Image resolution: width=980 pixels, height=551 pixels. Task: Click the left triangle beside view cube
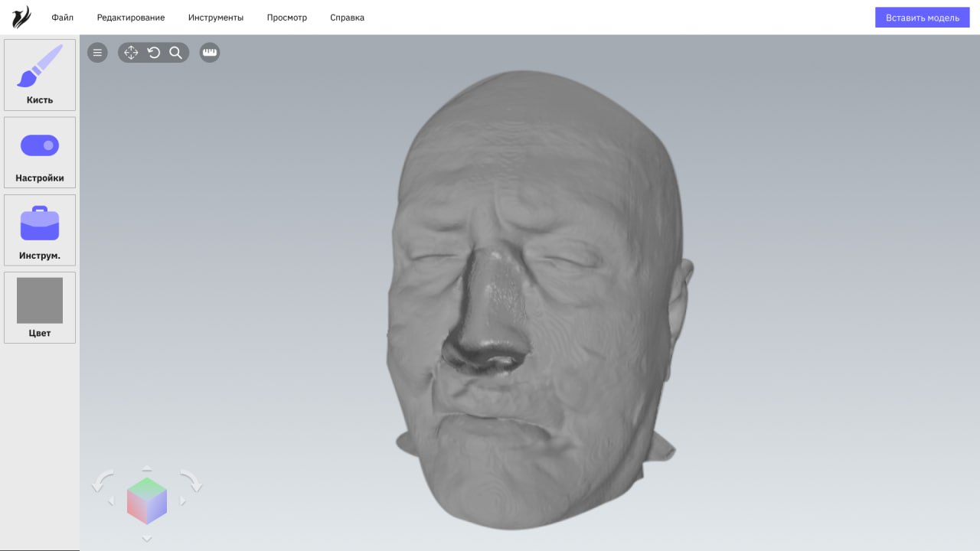tap(111, 501)
